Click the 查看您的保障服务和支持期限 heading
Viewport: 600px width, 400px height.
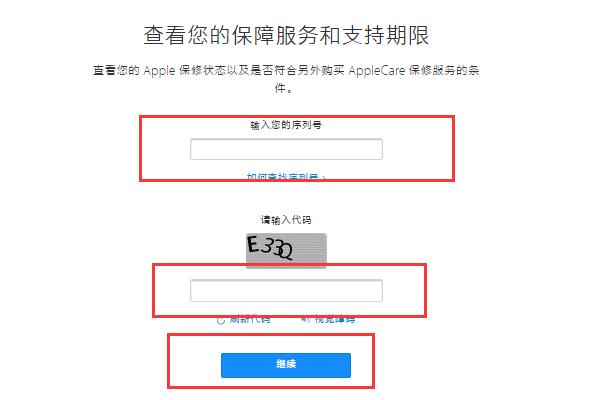pyautogui.click(x=286, y=35)
